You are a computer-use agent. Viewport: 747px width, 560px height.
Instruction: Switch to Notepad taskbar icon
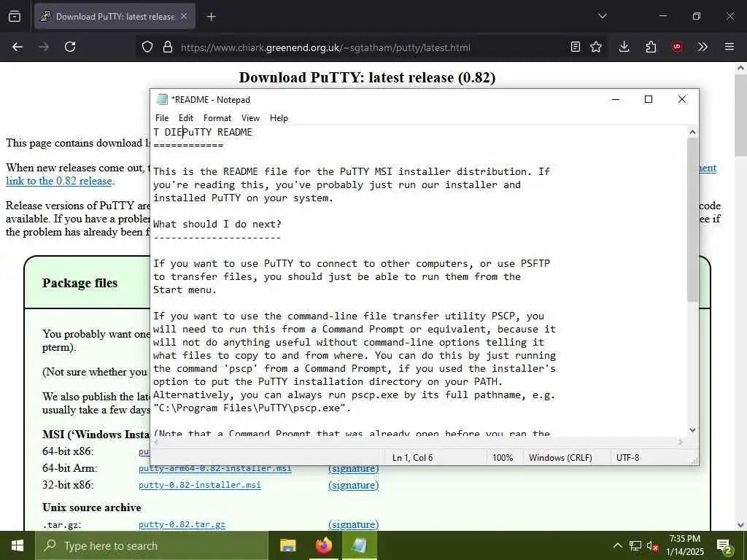[359, 545]
